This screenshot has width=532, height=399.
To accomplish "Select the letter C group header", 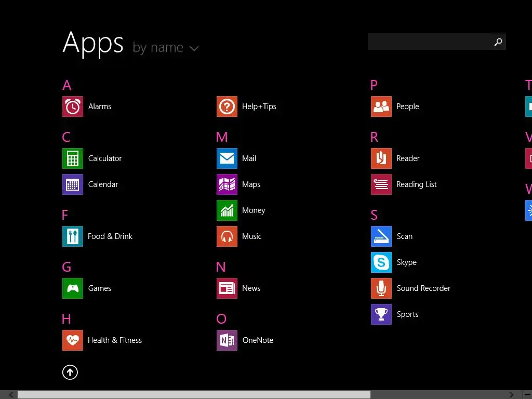I will 66,137.
